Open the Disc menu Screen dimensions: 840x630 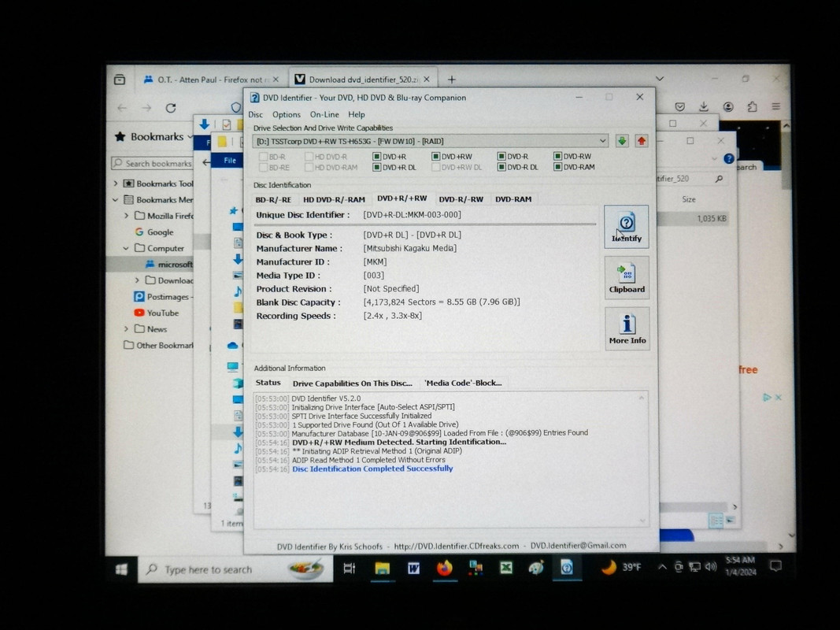[x=256, y=115]
